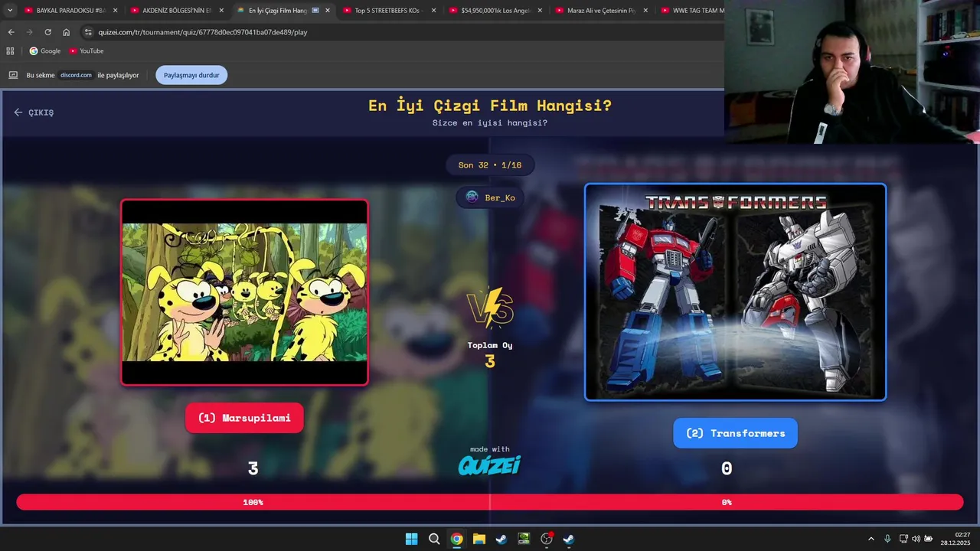Open the Google bookmark
The width and height of the screenshot is (980, 551).
click(45, 51)
